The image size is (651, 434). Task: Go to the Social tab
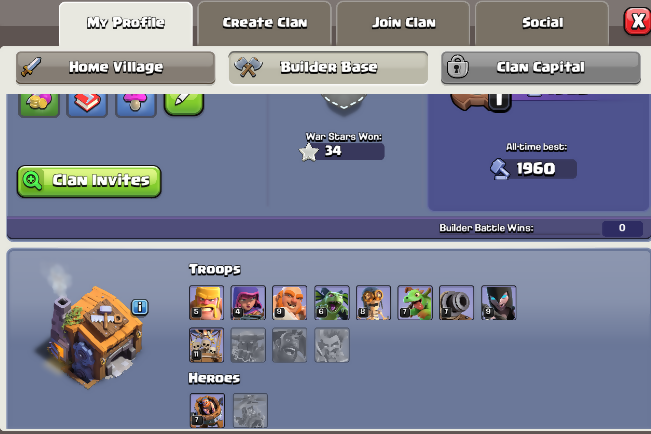542,23
